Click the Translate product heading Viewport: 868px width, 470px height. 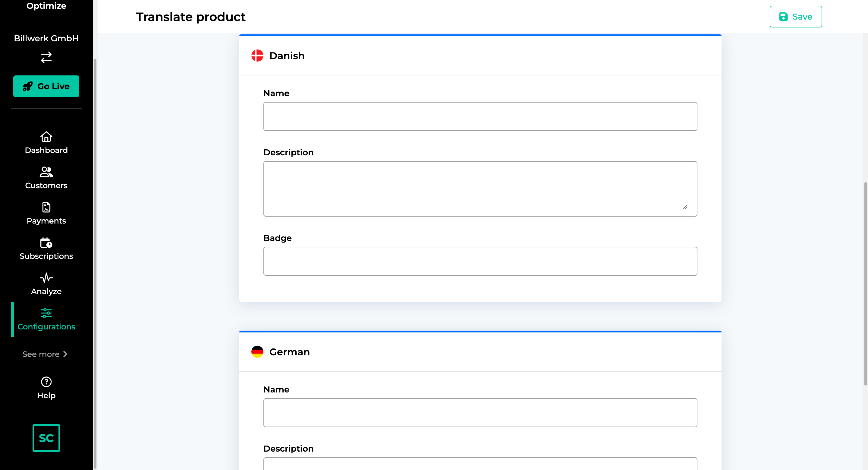pos(191,17)
